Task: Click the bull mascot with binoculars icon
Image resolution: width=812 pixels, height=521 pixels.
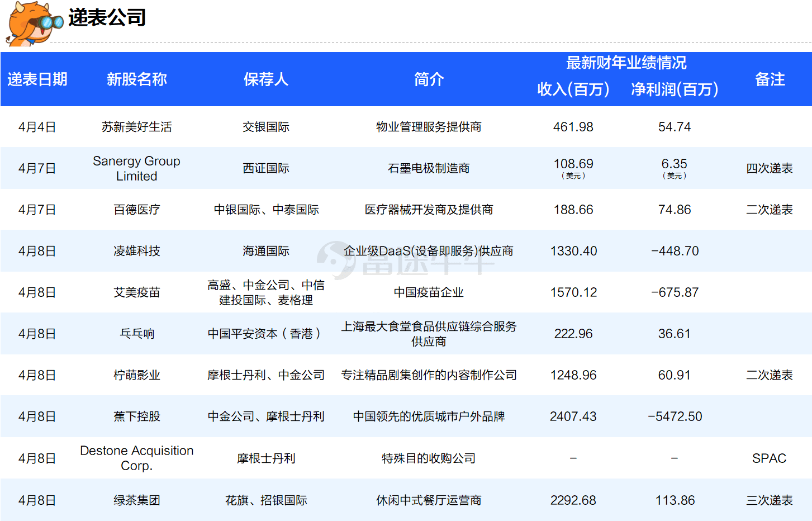Action: [35, 24]
